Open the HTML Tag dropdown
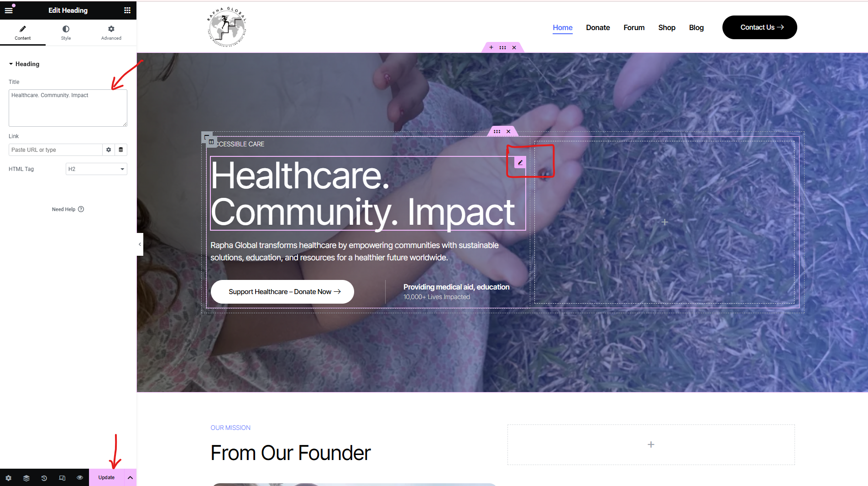The height and width of the screenshot is (486, 868). click(96, 169)
